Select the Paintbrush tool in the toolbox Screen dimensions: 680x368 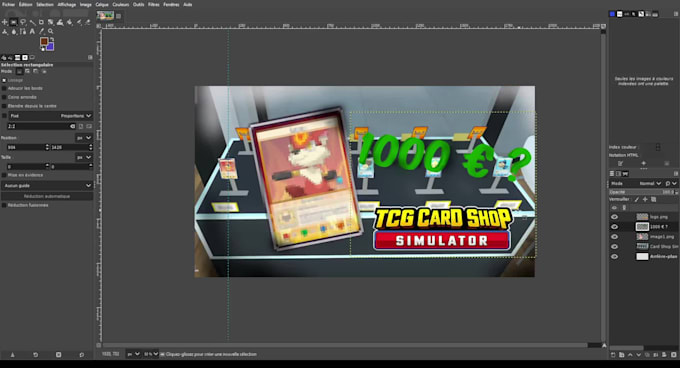pos(79,22)
